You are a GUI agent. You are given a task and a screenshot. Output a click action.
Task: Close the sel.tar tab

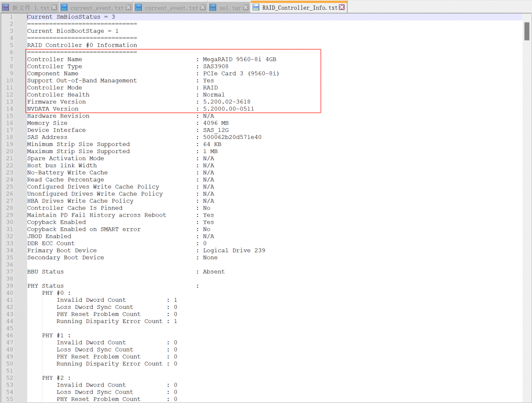246,8
